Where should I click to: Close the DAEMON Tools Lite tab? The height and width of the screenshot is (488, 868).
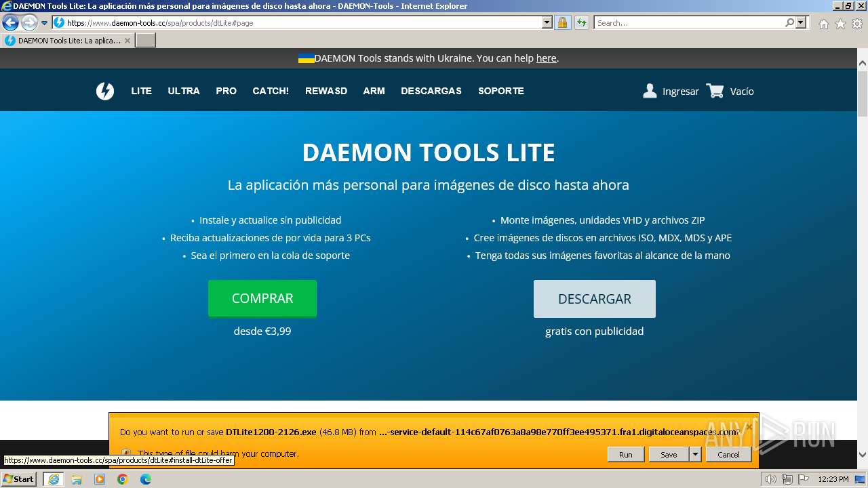pyautogui.click(x=127, y=41)
